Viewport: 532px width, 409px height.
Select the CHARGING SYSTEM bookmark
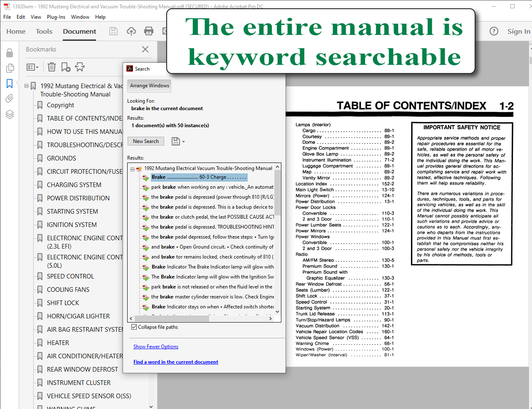click(x=74, y=185)
